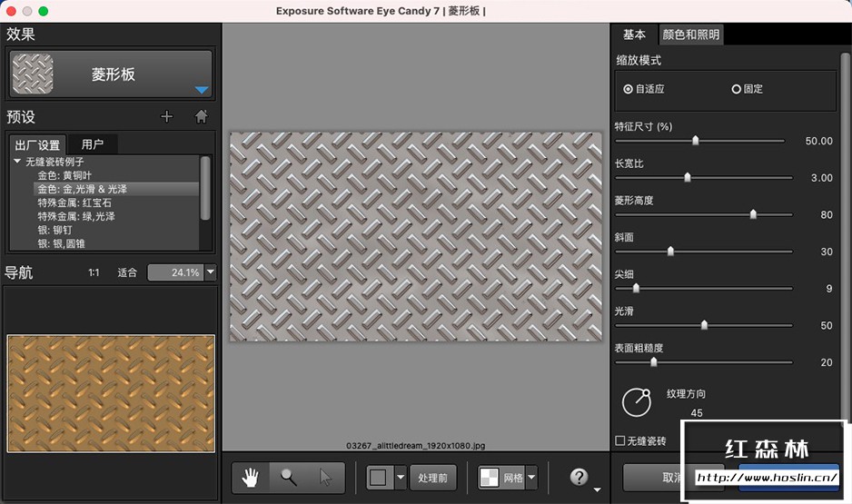Select the arrow pointer tool
Image resolution: width=852 pixels, height=504 pixels.
pos(325,478)
